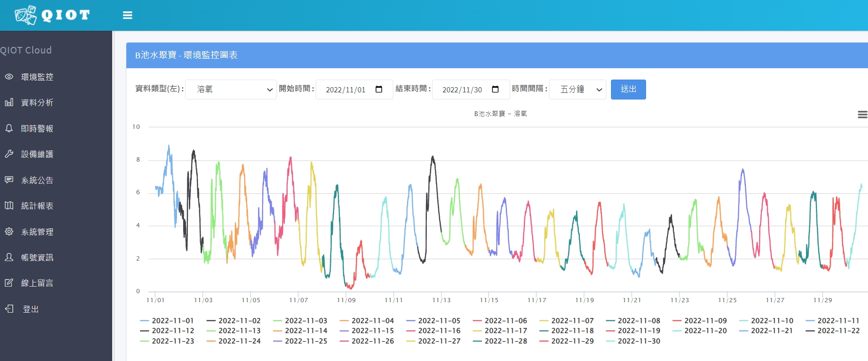This screenshot has height=361, width=868.
Task: Click legend entry 2022-11-22
Action: 833,331
